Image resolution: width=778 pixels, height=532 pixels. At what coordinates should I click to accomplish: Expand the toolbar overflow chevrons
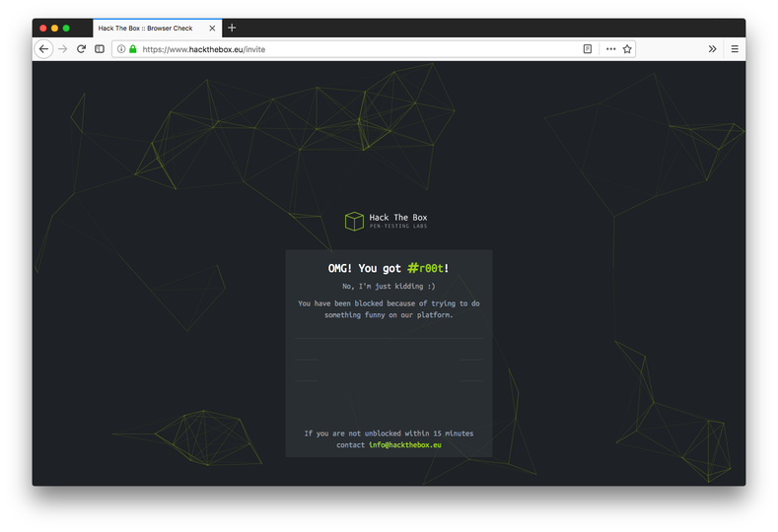(713, 49)
